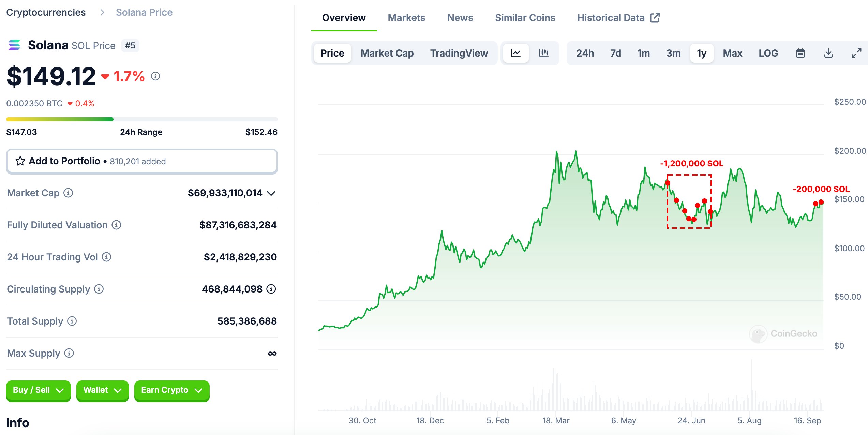Click the $147.03 24h low value
Image resolution: width=868 pixels, height=435 pixels.
click(21, 132)
